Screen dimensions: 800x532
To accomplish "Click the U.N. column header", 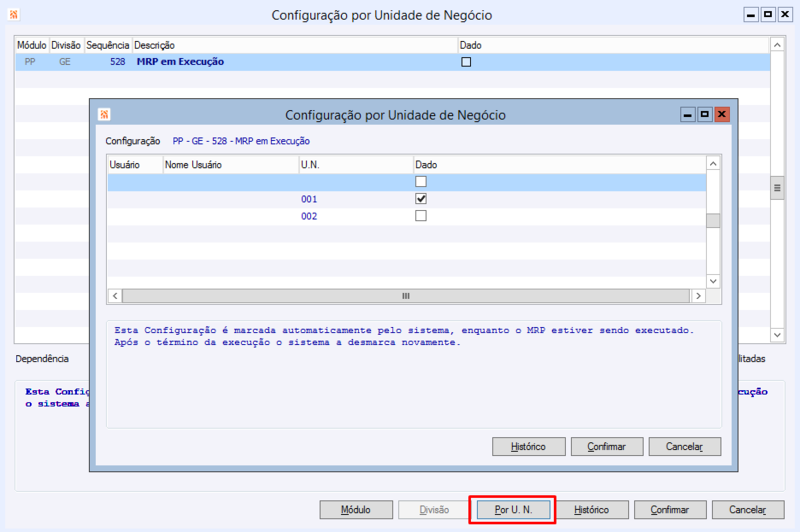I will 355,165.
